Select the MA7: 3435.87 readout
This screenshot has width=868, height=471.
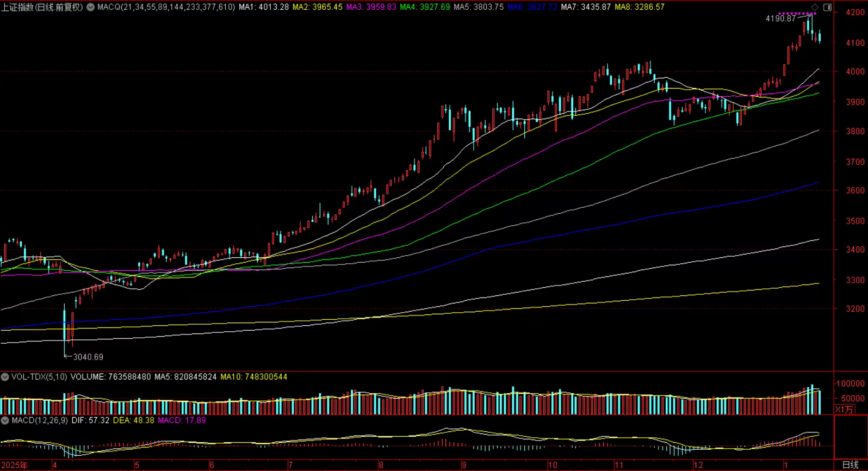[586, 7]
